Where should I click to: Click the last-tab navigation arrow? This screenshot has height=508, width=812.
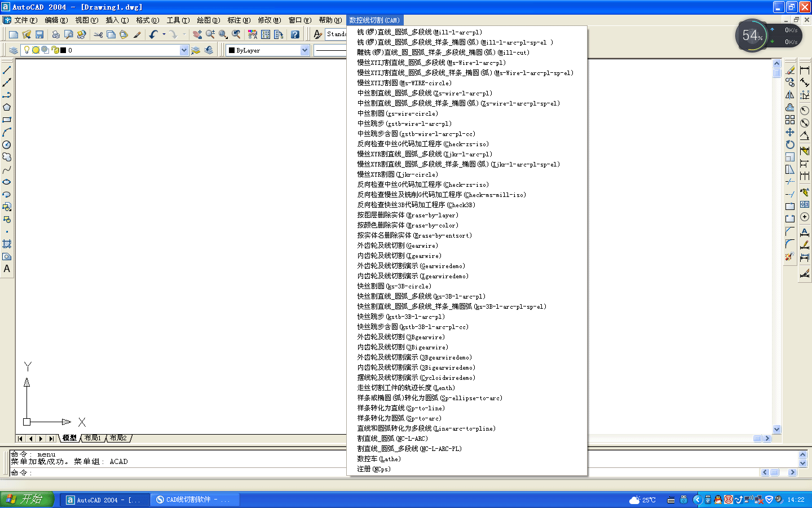pos(51,438)
